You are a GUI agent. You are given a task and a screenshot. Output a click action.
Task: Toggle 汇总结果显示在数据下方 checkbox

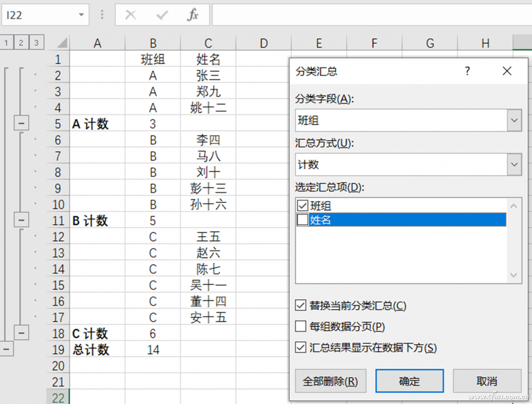pyautogui.click(x=301, y=348)
